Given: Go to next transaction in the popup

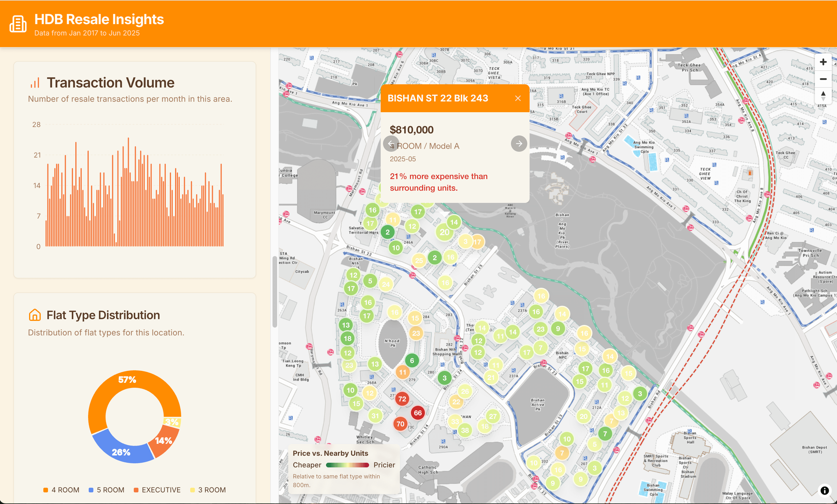Looking at the screenshot, I should pos(519,144).
